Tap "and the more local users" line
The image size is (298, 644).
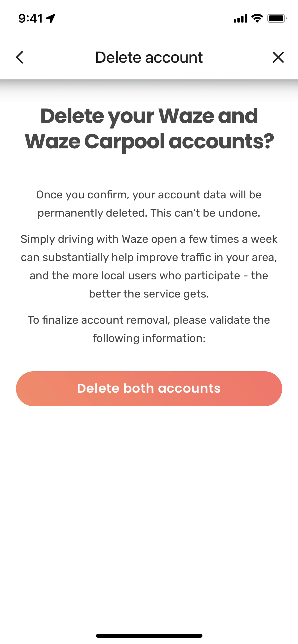[149, 275]
